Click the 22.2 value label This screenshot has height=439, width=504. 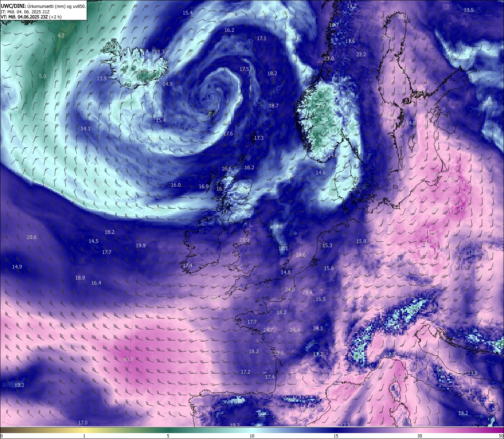[x=361, y=54]
